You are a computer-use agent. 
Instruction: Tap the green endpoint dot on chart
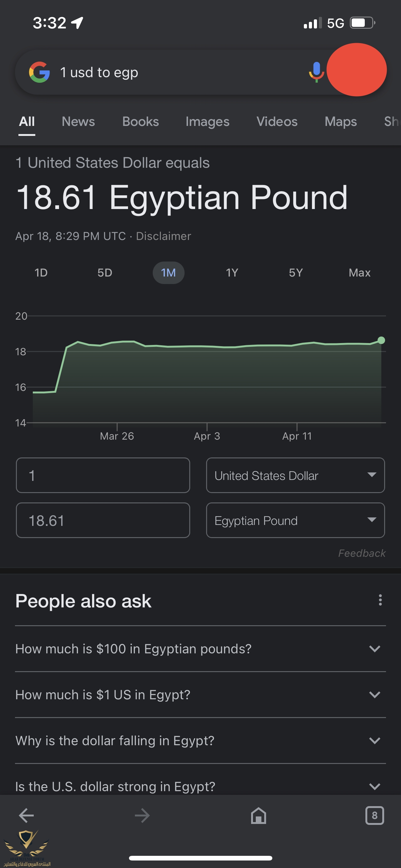(381, 340)
